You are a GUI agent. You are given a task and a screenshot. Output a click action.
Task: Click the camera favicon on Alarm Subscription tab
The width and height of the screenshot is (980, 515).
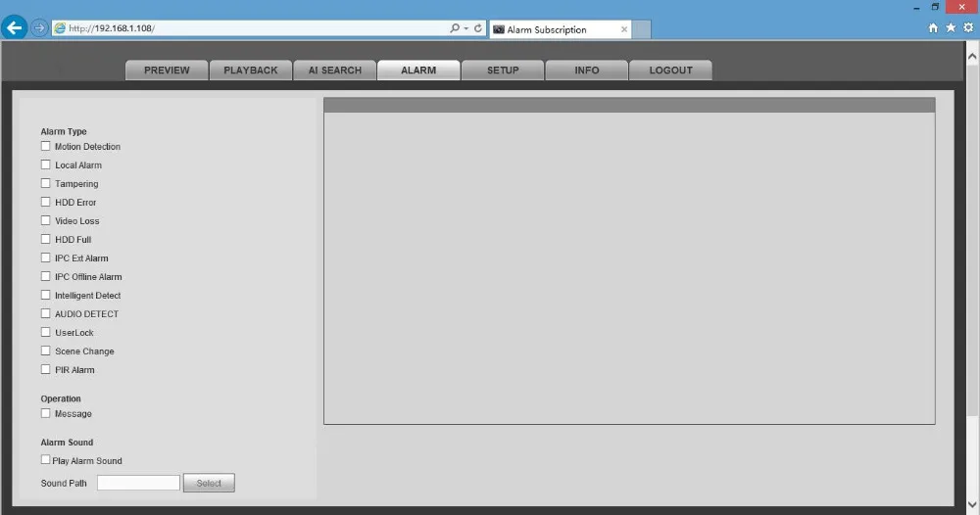pos(499,29)
